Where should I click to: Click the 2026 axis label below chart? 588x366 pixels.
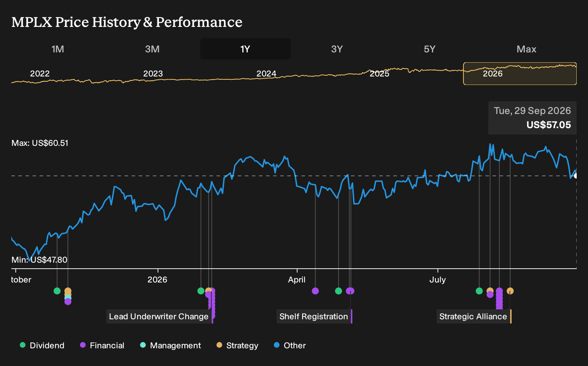click(x=157, y=280)
